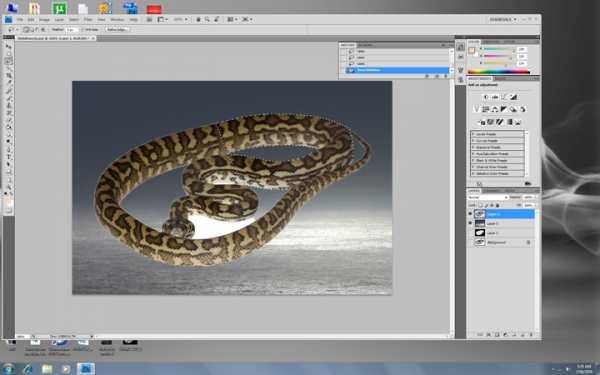Open the Screen Mode dropdown
The image size is (600, 375).
(x=247, y=19)
